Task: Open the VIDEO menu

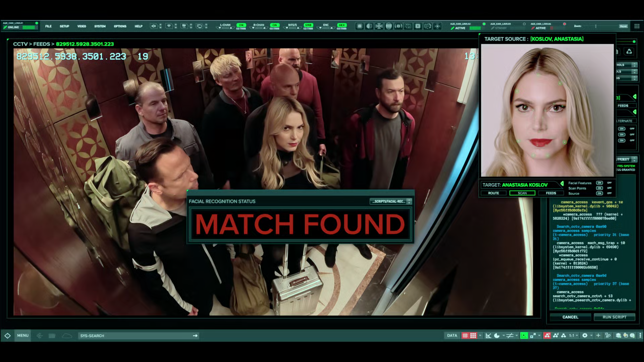Action: coord(82,26)
